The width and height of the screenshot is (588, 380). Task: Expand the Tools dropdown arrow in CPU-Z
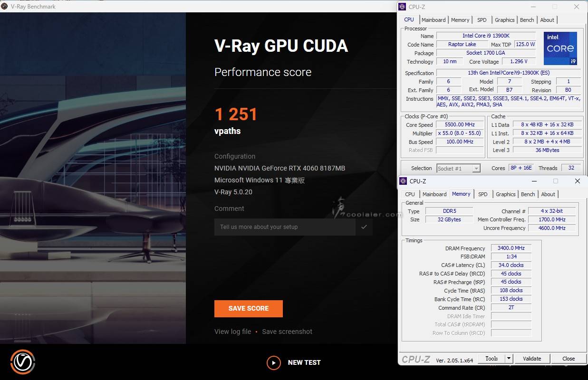[509, 359]
